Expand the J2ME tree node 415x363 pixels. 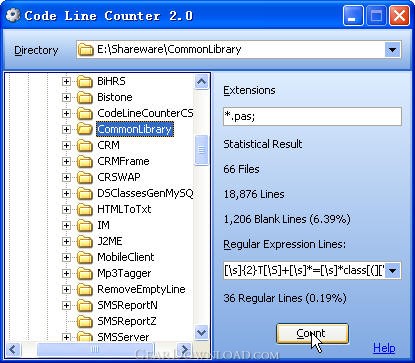coord(66,241)
